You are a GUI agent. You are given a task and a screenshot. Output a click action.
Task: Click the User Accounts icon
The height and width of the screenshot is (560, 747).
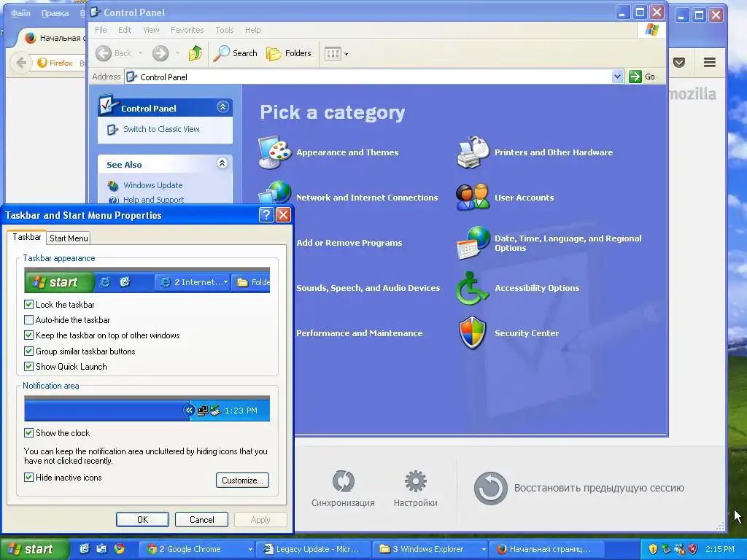[473, 197]
